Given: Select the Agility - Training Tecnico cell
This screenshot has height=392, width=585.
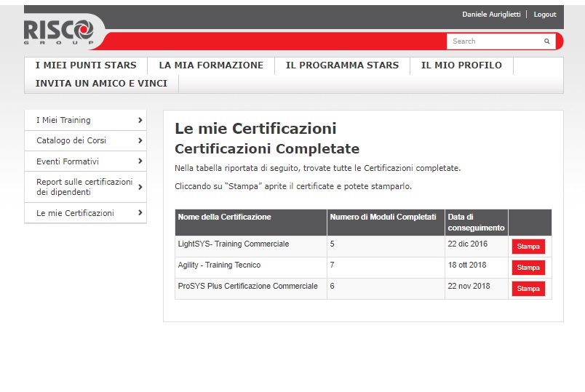Looking at the screenshot, I should point(251,268).
